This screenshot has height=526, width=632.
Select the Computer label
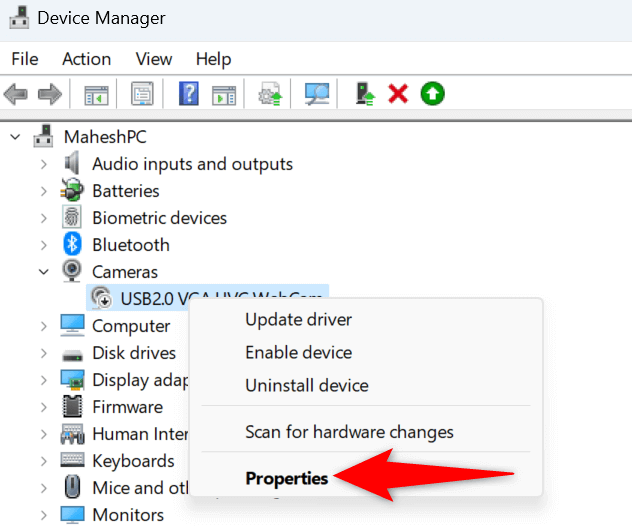[131, 326]
